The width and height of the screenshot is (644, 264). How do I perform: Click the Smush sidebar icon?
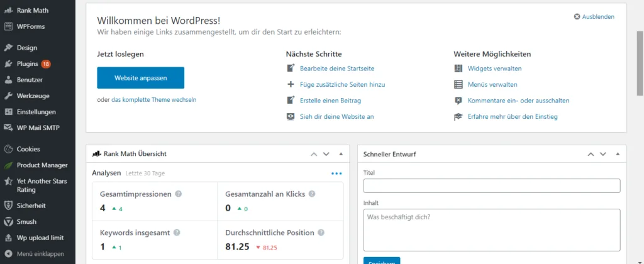8,222
